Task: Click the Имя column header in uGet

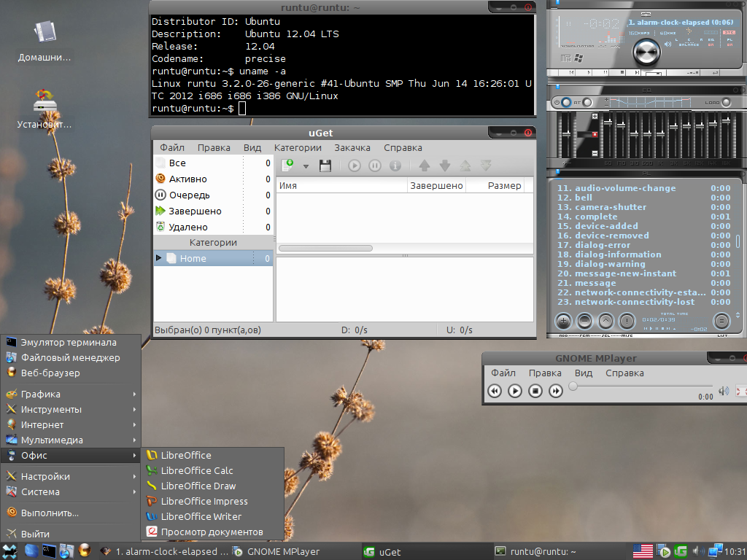Action: 341,186
